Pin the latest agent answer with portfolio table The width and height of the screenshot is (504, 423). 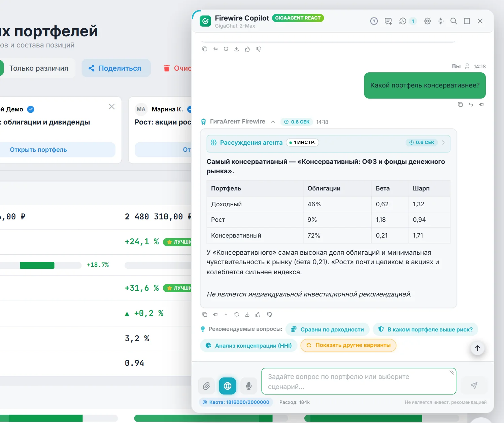click(215, 315)
